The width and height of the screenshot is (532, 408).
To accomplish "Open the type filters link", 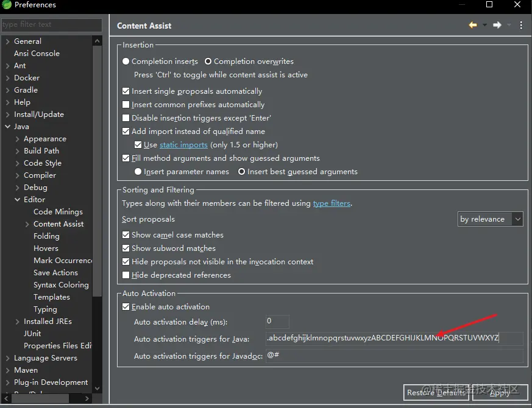I will tap(332, 203).
